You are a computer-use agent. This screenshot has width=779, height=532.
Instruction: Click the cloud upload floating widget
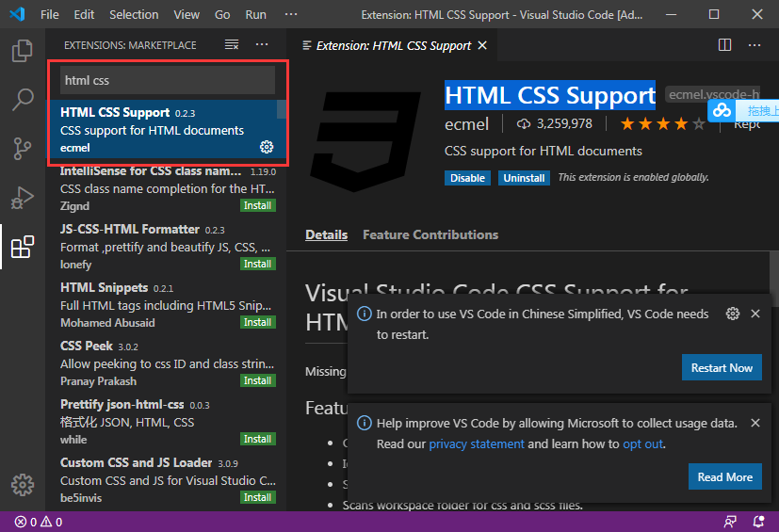click(x=743, y=110)
